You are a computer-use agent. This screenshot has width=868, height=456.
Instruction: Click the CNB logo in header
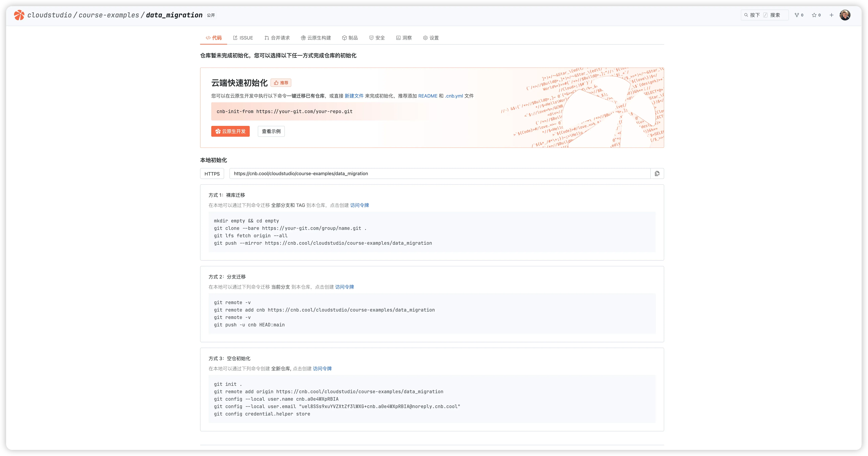19,15
